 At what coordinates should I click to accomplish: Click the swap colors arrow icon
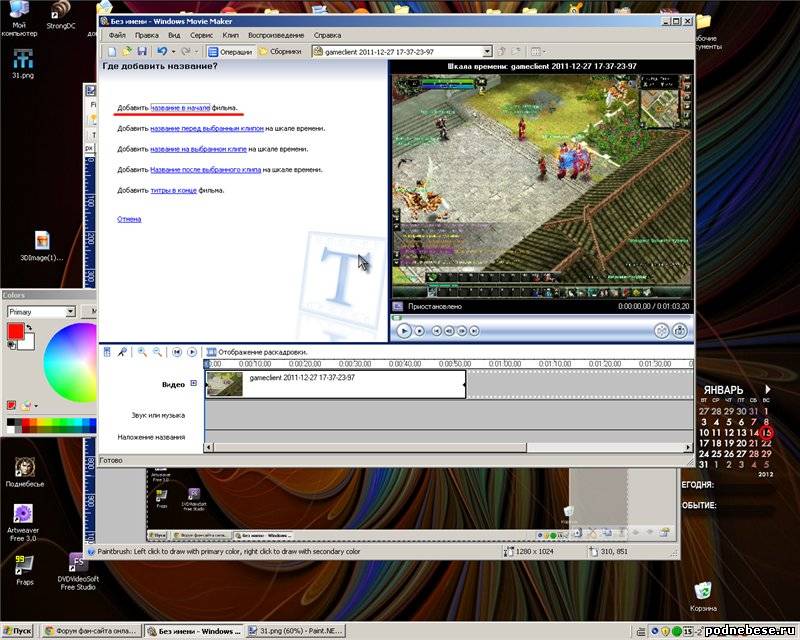pyautogui.click(x=29, y=327)
